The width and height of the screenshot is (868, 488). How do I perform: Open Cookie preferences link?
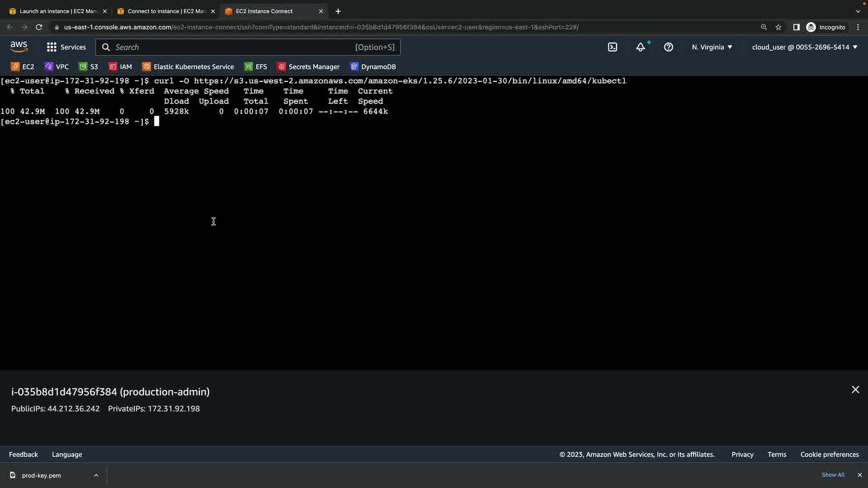(x=829, y=455)
